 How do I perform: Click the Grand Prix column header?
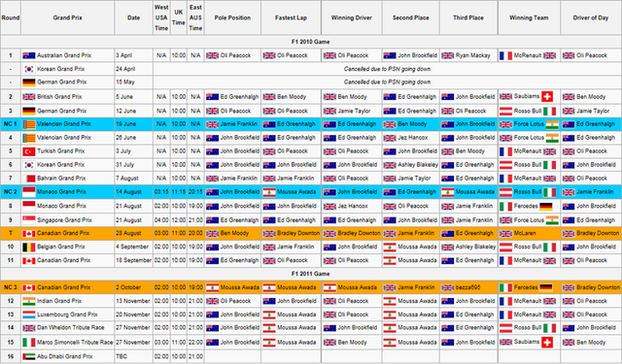[67, 17]
